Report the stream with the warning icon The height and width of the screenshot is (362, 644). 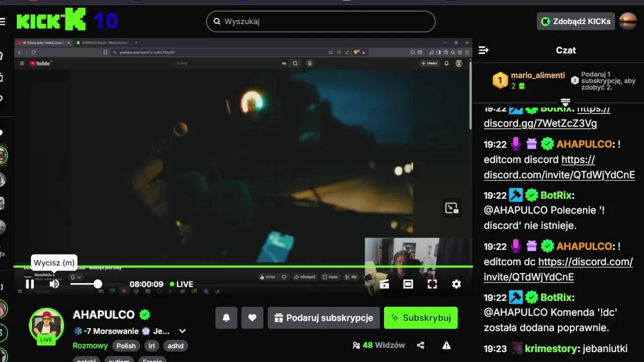pyautogui.click(x=446, y=345)
